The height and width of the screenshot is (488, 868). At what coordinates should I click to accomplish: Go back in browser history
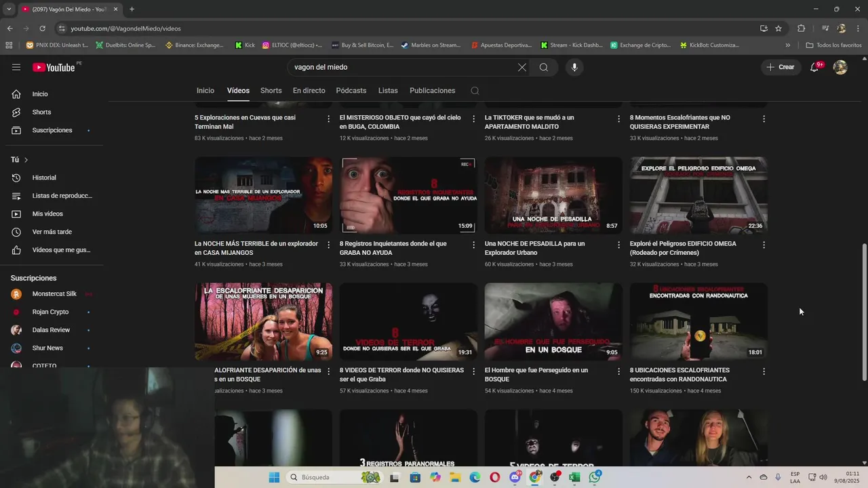(9, 28)
